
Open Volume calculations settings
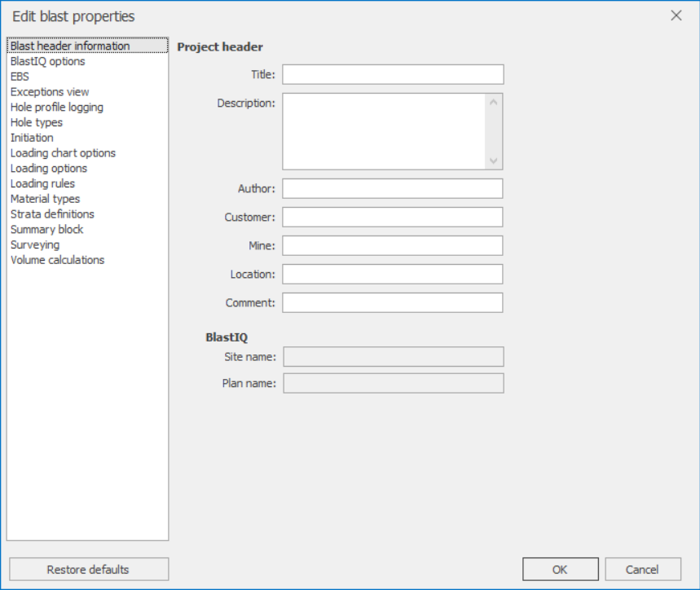click(57, 260)
